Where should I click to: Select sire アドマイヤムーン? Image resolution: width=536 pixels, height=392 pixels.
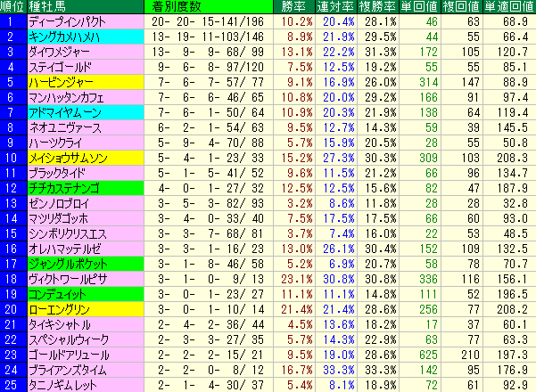(x=86, y=112)
